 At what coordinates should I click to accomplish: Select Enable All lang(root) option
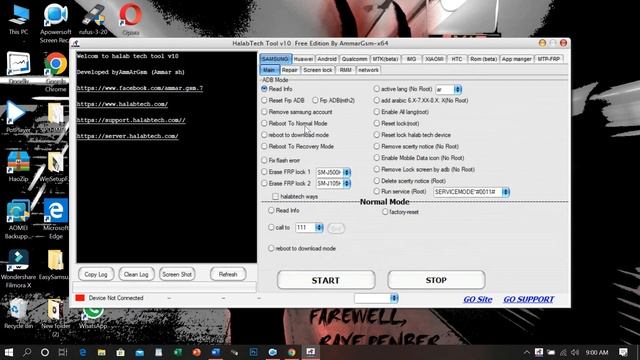(376, 111)
